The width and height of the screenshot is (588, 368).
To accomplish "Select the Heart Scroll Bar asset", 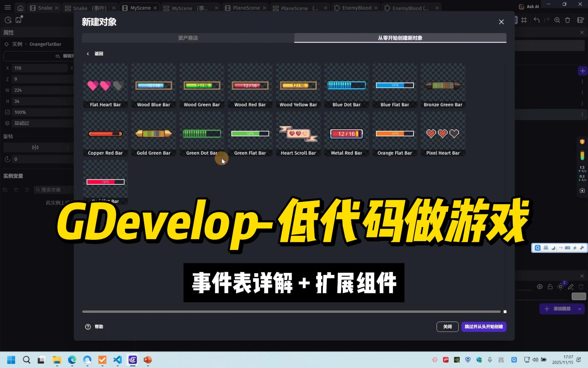I will click(298, 134).
